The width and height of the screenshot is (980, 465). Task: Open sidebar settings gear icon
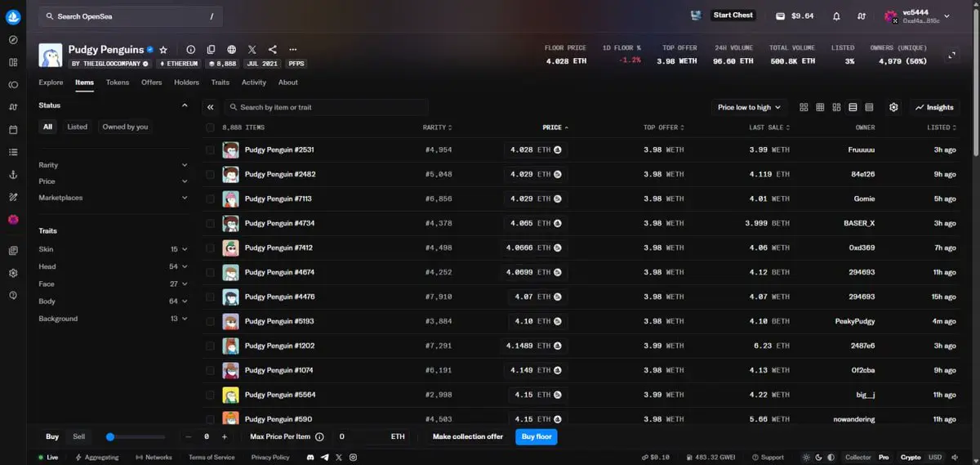[13, 273]
